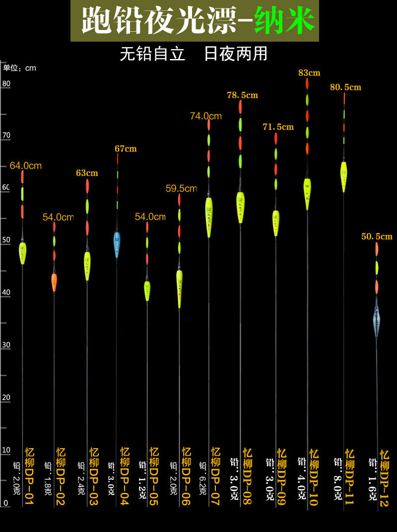Screen dimensions: 397x532
Task: Select the 忆柳DP-03 model label
Action: pos(94,476)
